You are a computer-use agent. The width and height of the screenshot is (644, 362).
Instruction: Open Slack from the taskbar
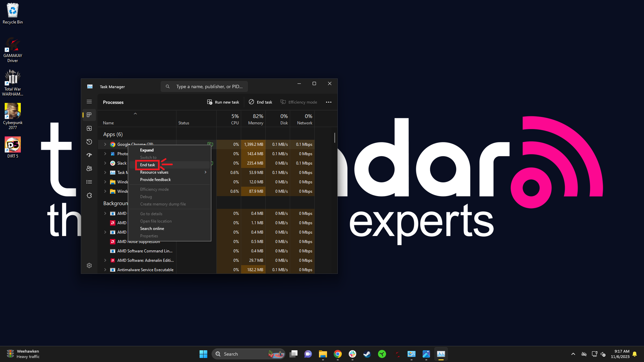click(x=353, y=354)
